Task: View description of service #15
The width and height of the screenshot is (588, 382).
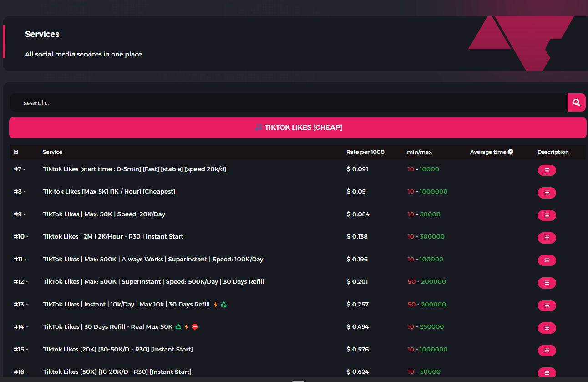Action: (547, 351)
